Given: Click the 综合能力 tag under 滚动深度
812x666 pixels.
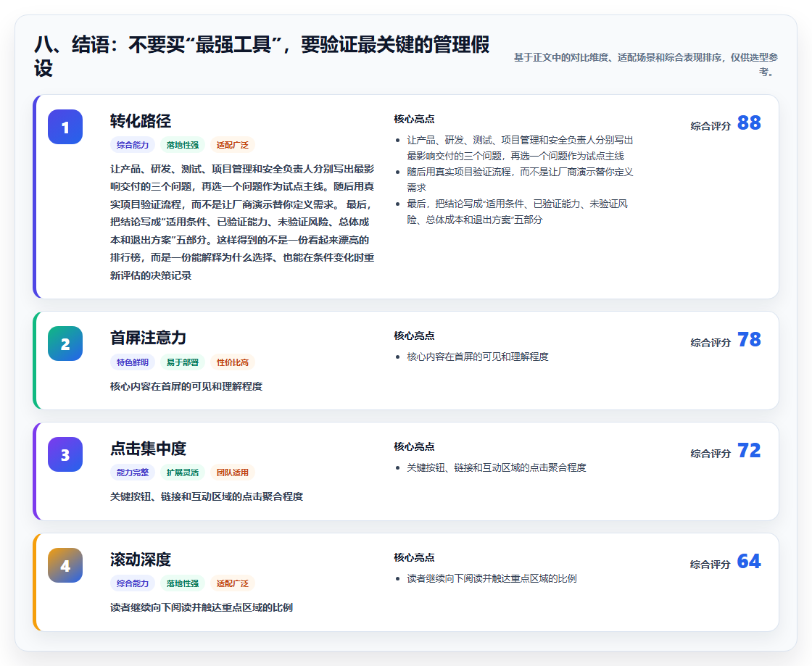Looking at the screenshot, I should click(x=133, y=583).
